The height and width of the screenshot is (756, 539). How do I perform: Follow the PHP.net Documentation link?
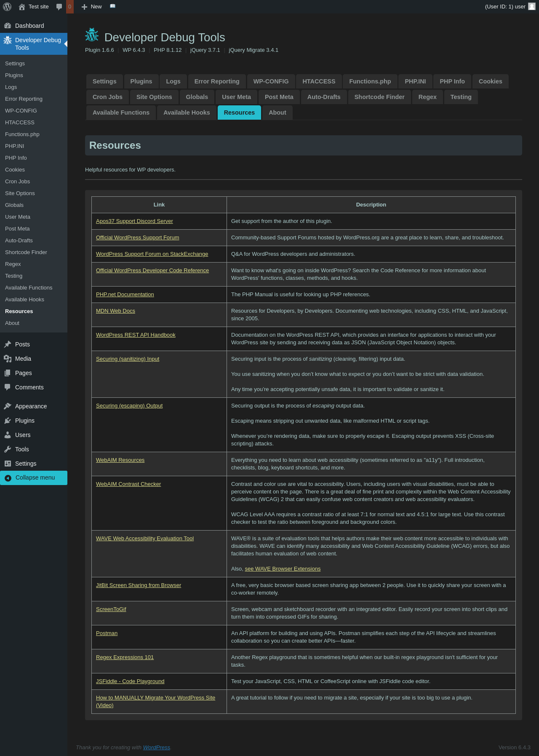(x=125, y=295)
